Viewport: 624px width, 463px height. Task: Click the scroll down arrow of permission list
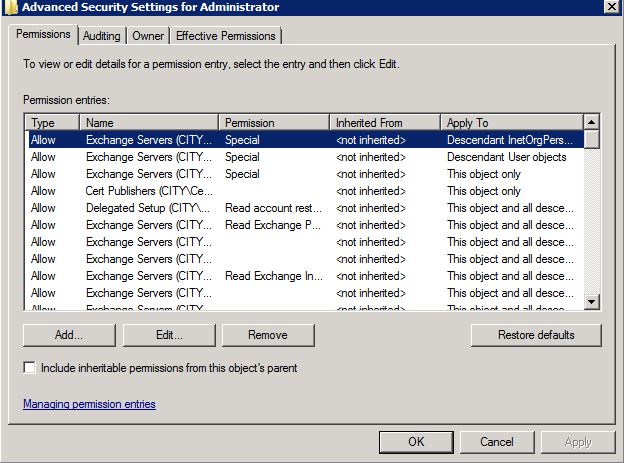(x=591, y=302)
